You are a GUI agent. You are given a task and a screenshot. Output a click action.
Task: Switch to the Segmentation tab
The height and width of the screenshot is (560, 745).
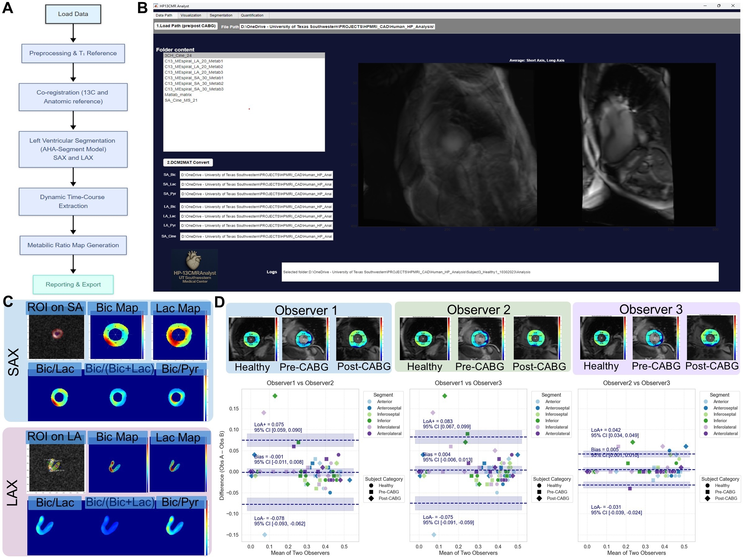(221, 16)
